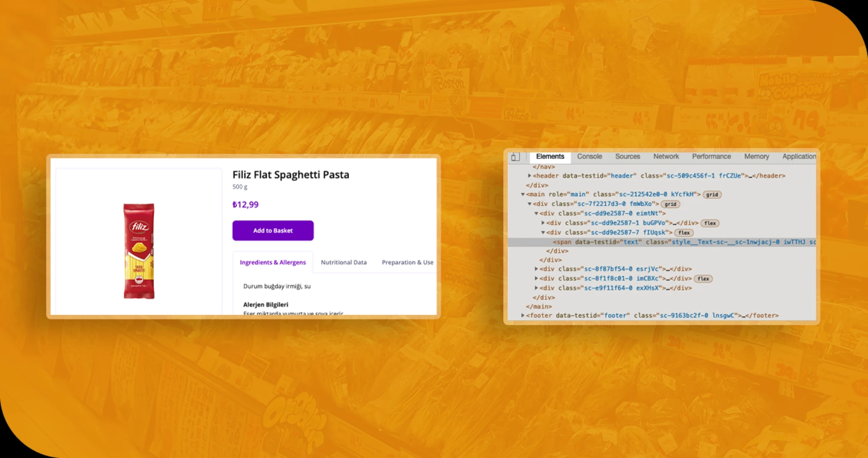Click the Filiz pasta product image
This screenshot has width=868, height=458.
[x=139, y=251]
